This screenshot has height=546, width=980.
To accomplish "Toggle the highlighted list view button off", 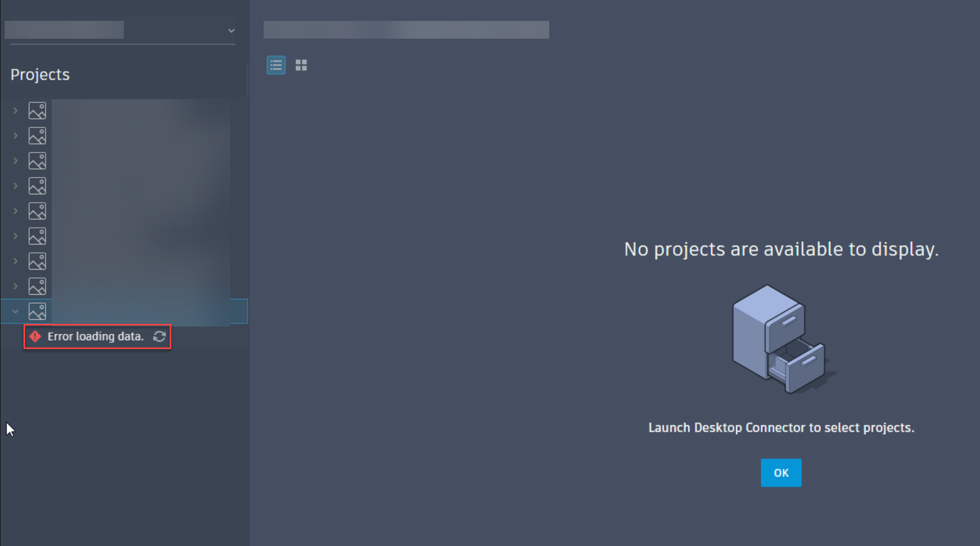I will 277,65.
